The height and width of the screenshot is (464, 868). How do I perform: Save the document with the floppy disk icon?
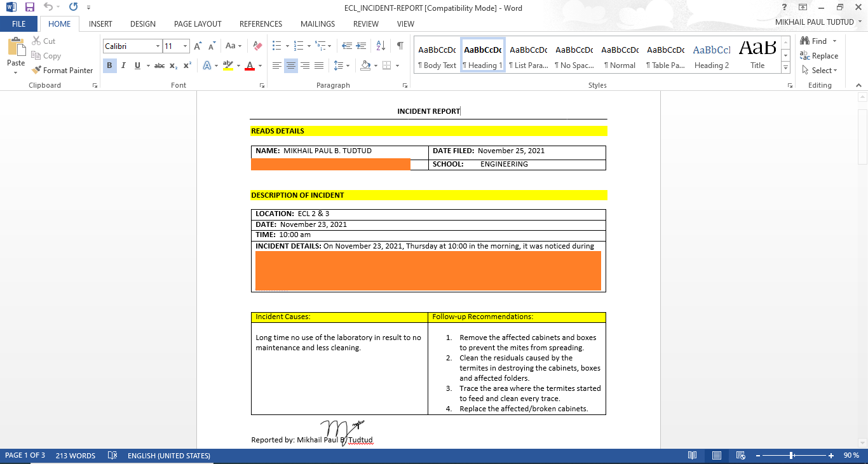29,8
